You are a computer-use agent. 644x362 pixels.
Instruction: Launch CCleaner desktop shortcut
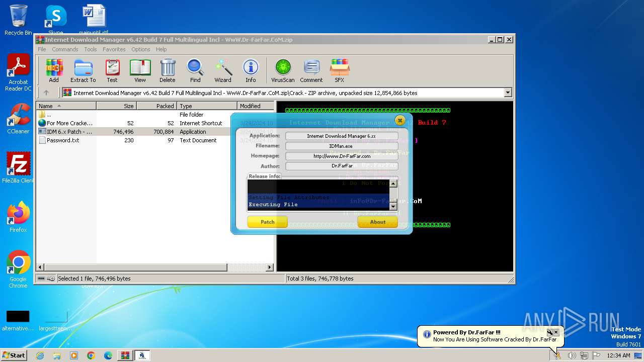click(18, 119)
